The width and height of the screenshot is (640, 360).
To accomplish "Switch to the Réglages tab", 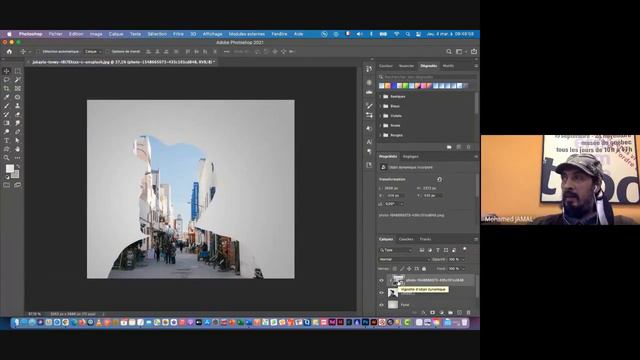I will pyautogui.click(x=411, y=156).
